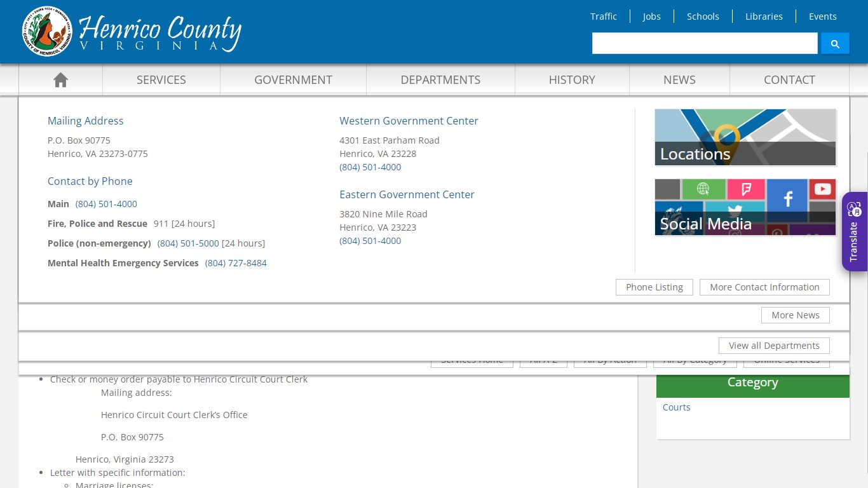Click the 3820 Nine Mile Road address
Viewport: 868px width, 488px height.
pyautogui.click(x=383, y=214)
